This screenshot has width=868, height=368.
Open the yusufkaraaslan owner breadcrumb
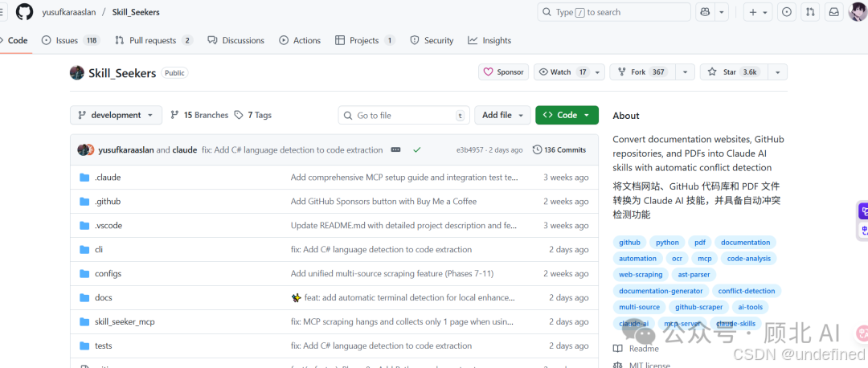pos(68,12)
